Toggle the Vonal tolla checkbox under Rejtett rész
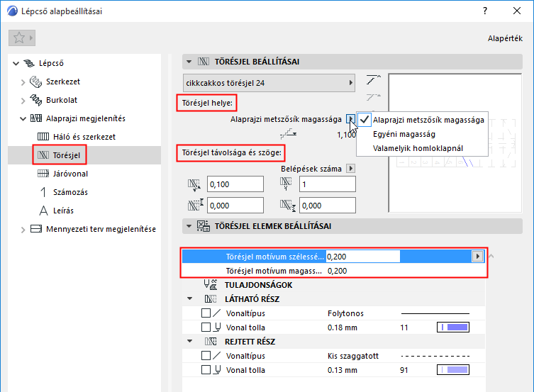Image resolution: width=534 pixels, height=392 pixels. coord(206,370)
